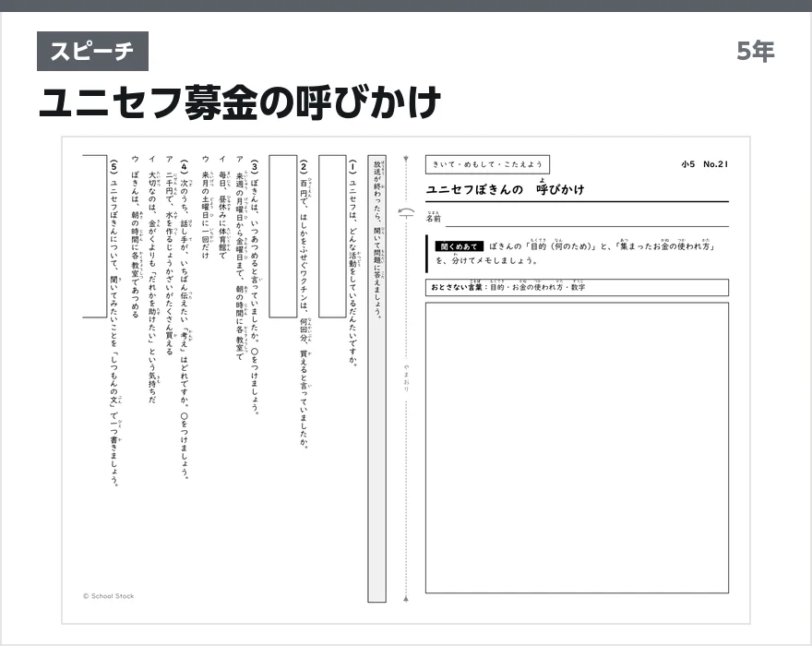
Task: Click the 小5 No.21 worksheet number
Action: (x=705, y=164)
